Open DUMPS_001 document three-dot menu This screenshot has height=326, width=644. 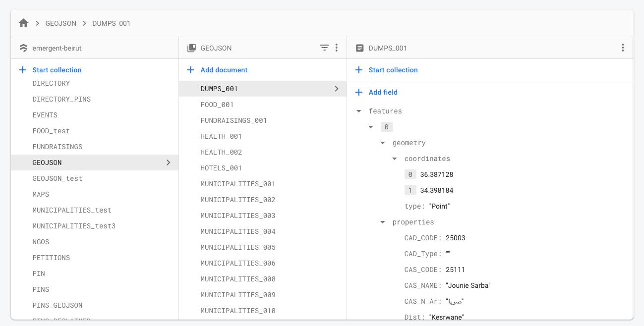click(623, 48)
